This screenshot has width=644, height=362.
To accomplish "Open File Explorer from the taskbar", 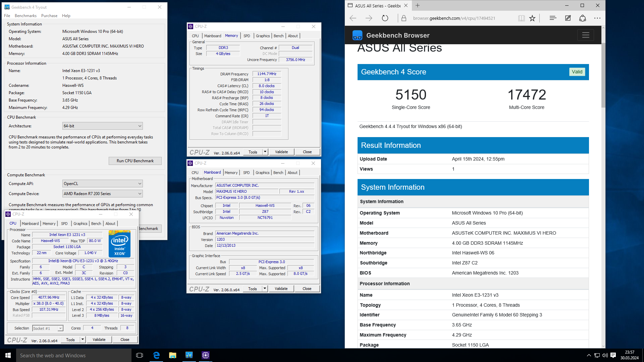I will coord(173,355).
